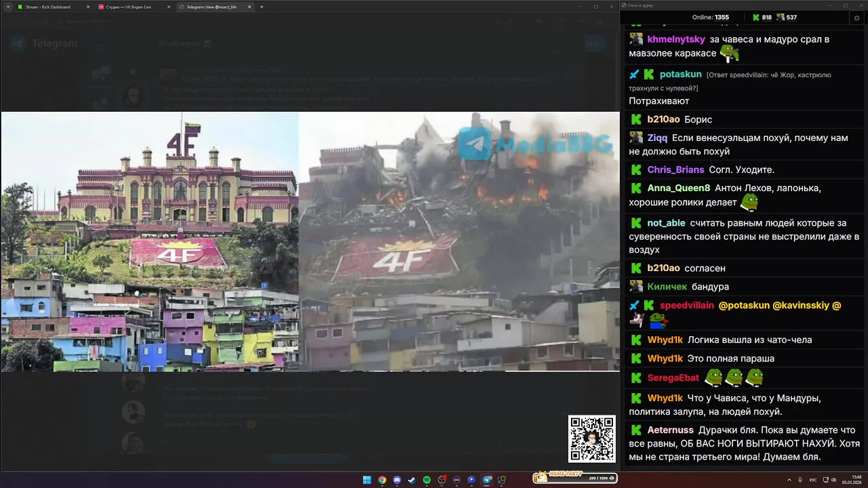Image resolution: width=868 pixels, height=488 pixels.
Task: Open Steam from the taskbar
Action: click(412, 480)
